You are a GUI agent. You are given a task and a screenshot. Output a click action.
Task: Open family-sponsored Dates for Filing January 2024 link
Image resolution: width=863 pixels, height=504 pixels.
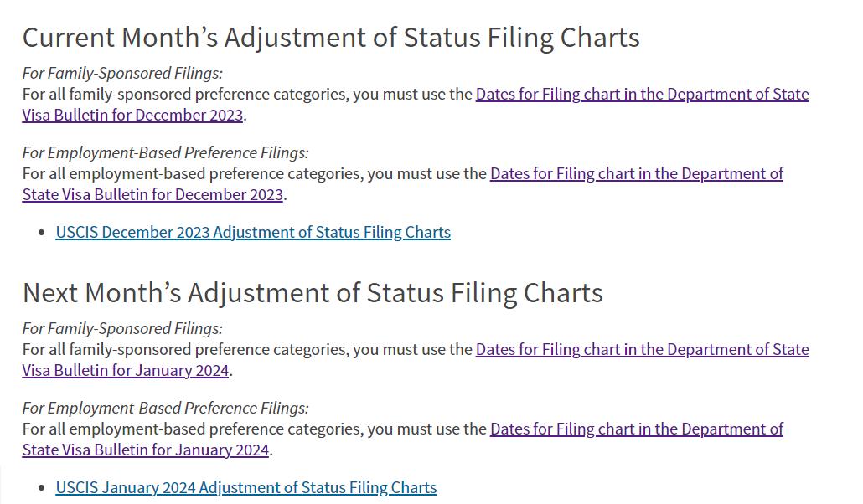[x=642, y=349]
